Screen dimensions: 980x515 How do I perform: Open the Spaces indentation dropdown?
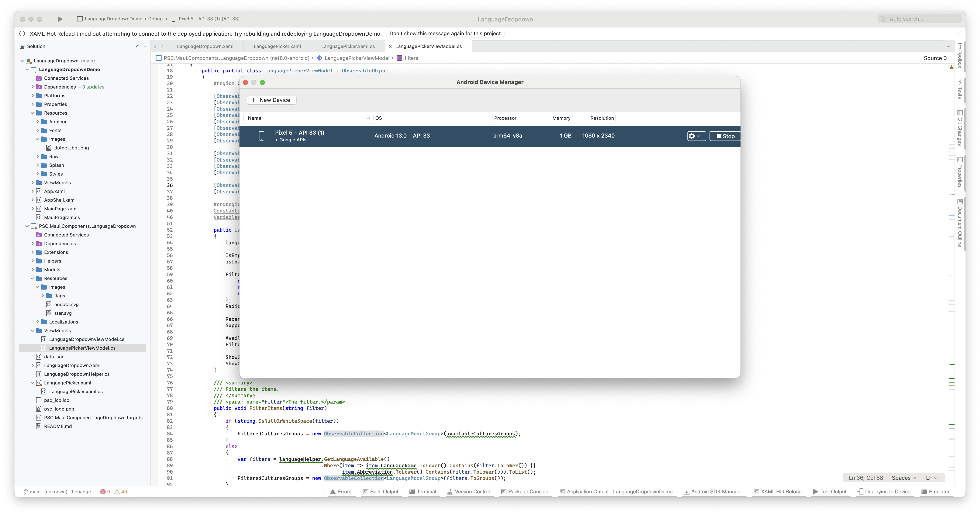[x=904, y=478]
